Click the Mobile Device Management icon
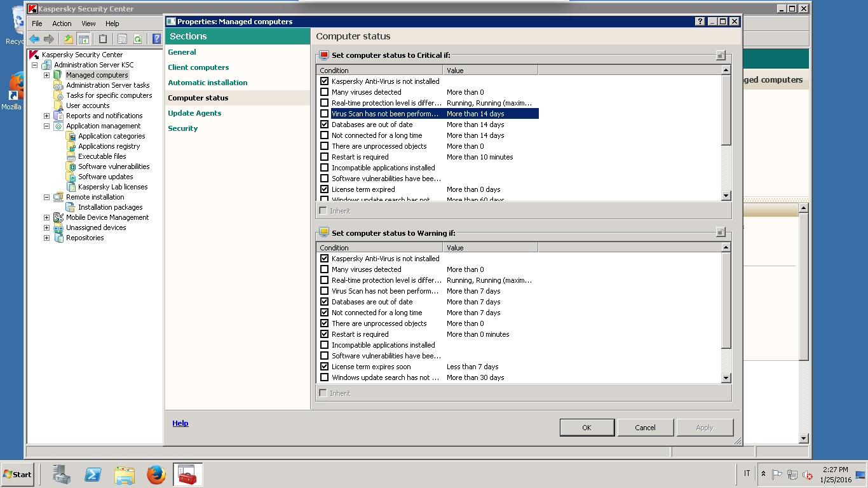Image resolution: width=868 pixels, height=488 pixels. (x=58, y=217)
